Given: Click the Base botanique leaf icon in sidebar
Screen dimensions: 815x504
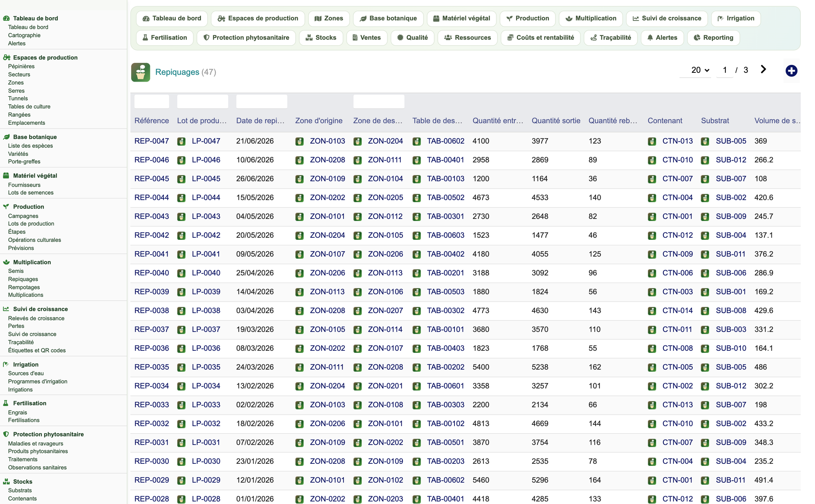Looking at the screenshot, I should coord(6,137).
